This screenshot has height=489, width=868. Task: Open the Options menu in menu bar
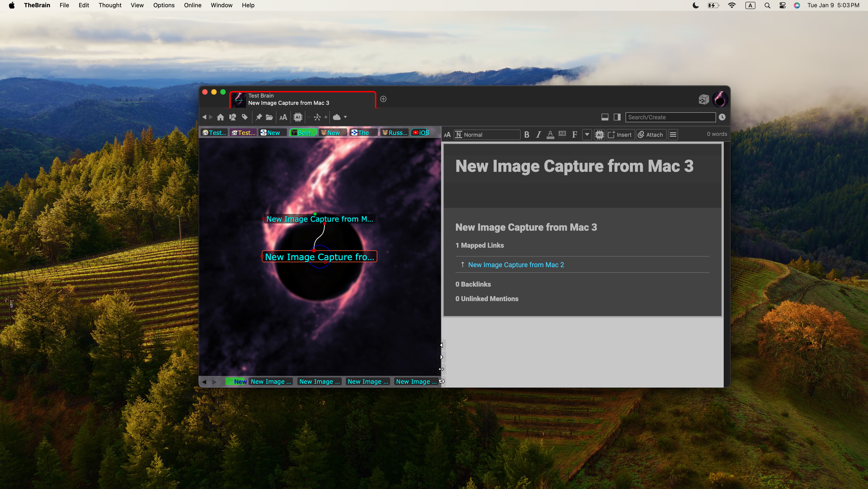pos(164,5)
